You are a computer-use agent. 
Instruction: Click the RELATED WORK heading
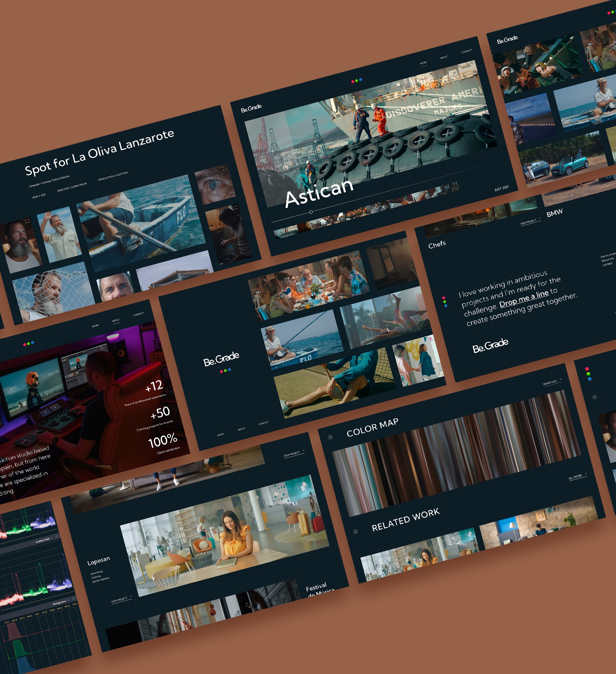(x=406, y=520)
